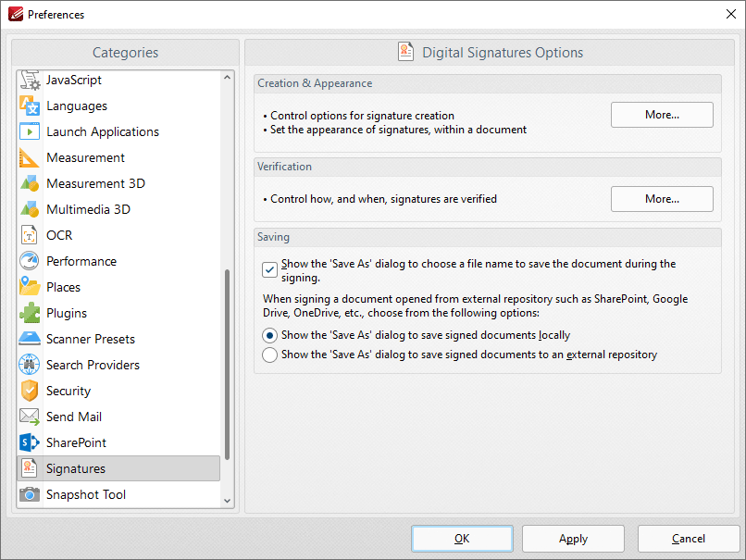
Task: Click the Apply button
Action: [x=573, y=539]
